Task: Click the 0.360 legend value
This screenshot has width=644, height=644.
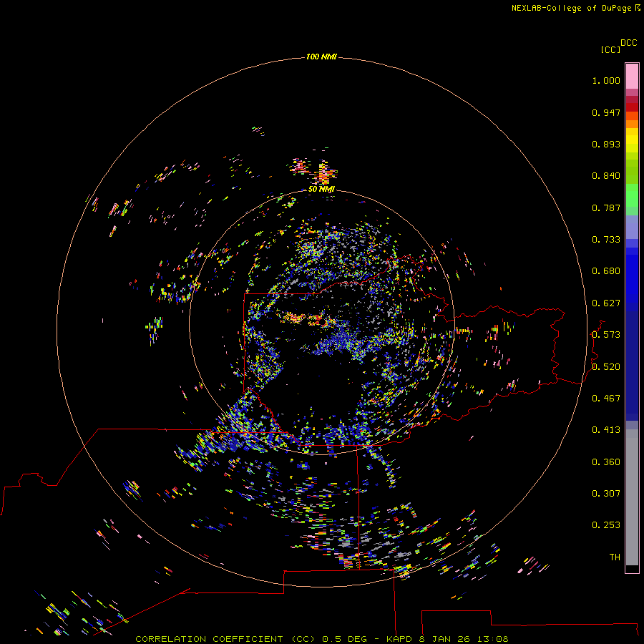Action: 606,462
